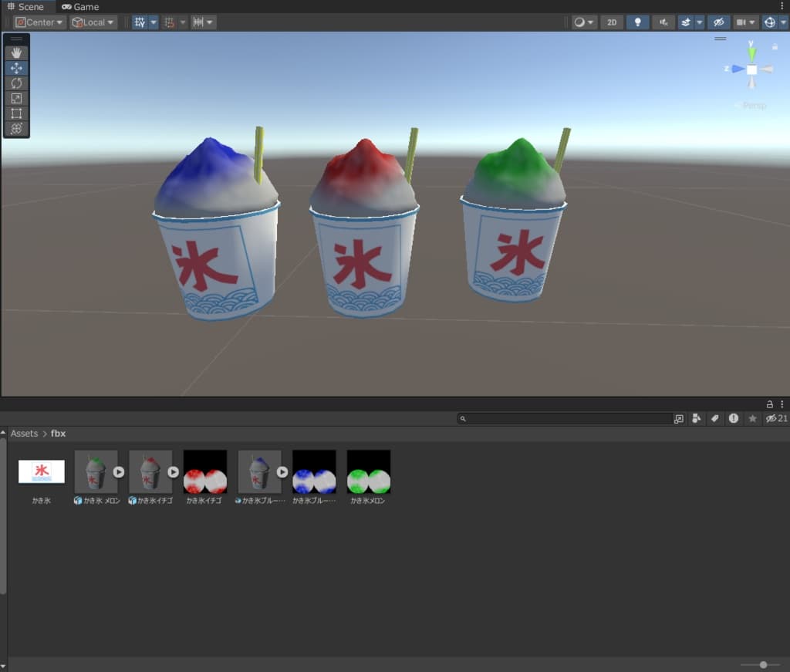Select the Scale tool
The image size is (790, 672).
pyautogui.click(x=16, y=98)
